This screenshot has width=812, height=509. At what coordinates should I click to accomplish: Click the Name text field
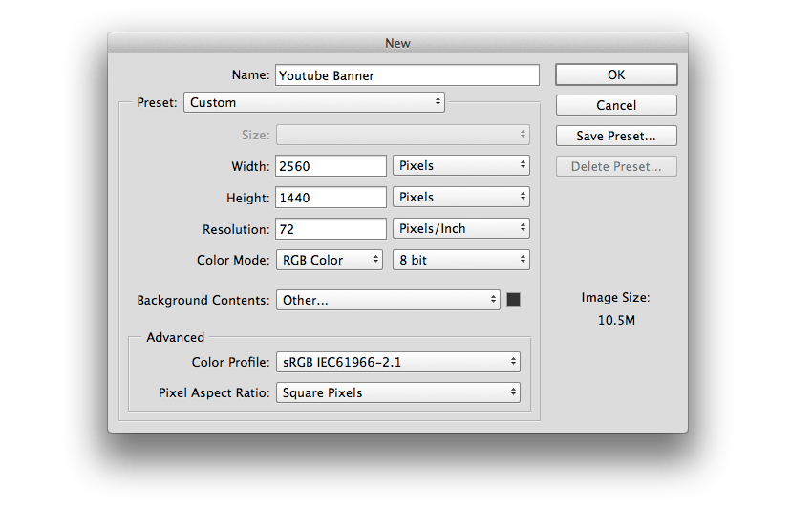click(407, 75)
